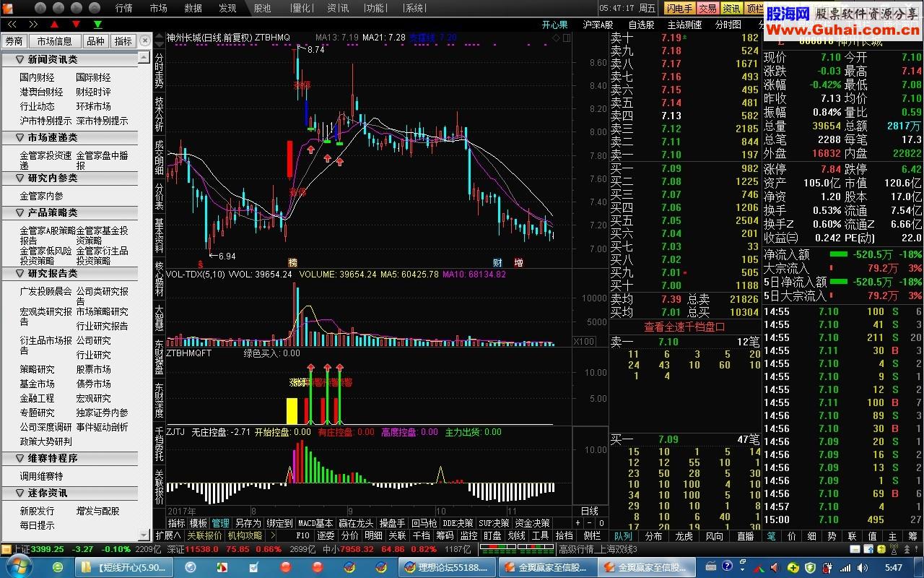
Task: Click the minus zoom button under chart
Action: point(590,522)
